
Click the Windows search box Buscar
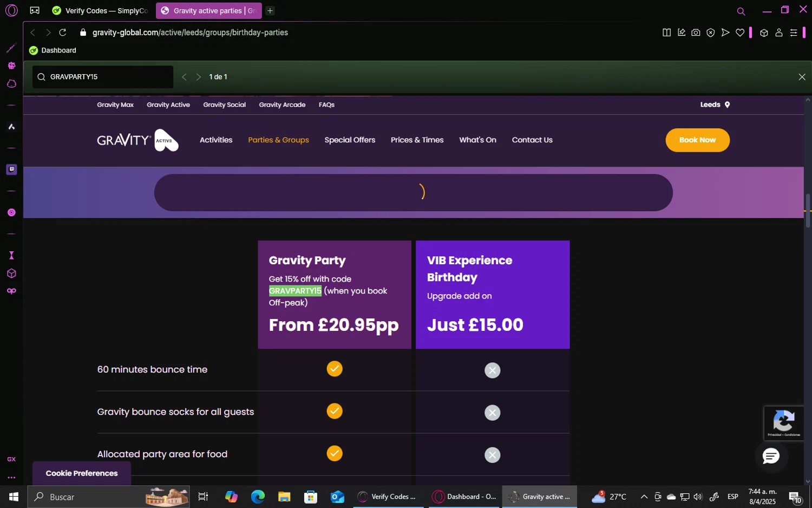[108, 497]
